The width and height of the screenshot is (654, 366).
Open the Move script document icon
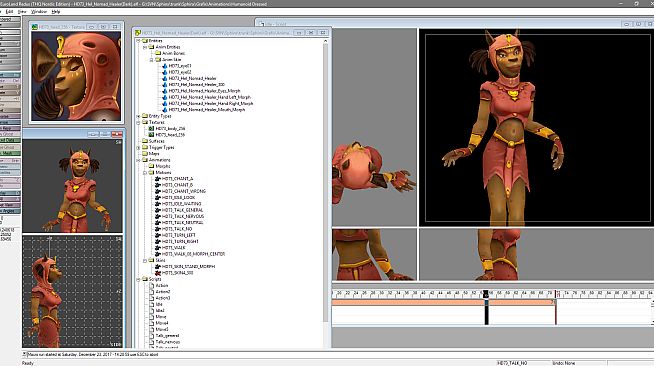click(151, 317)
